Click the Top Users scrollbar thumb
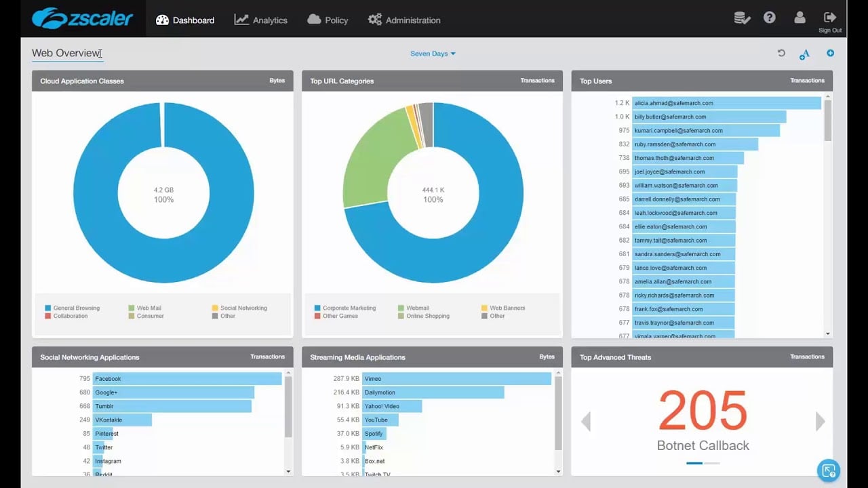Screen dimensions: 868x488 click(827, 120)
